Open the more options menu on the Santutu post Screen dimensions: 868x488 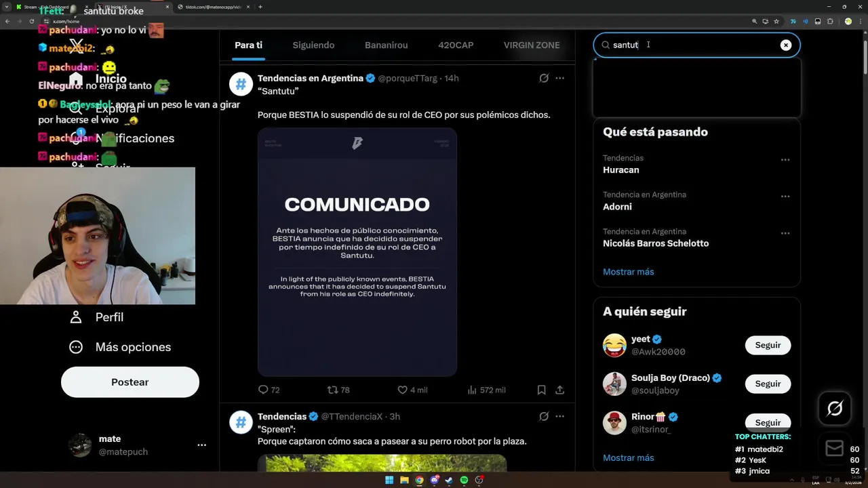[559, 78]
